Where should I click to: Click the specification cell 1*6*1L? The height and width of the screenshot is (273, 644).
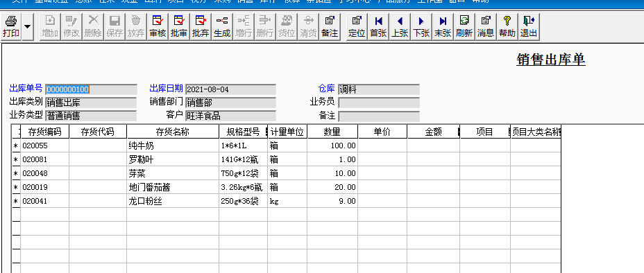tap(243, 146)
